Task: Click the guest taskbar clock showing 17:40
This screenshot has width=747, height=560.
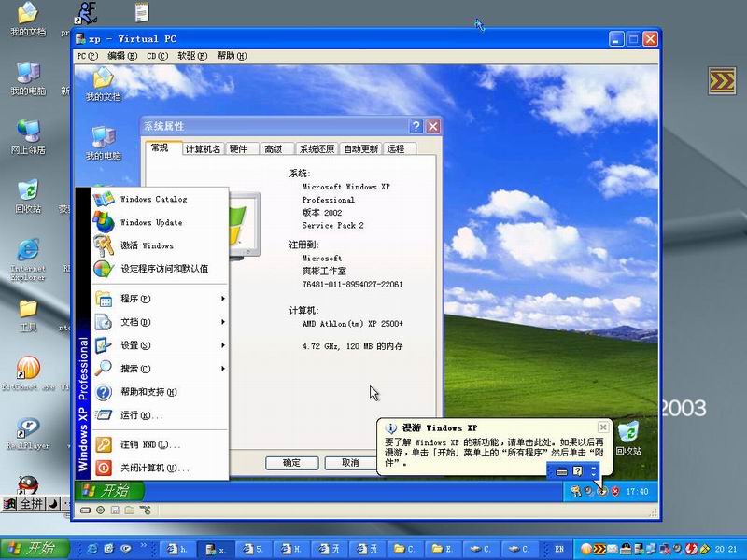Action: [638, 491]
